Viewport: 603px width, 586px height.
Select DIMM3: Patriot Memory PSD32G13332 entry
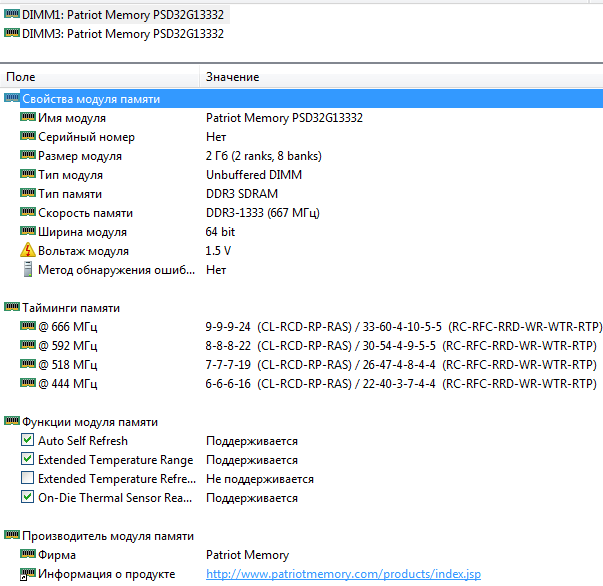pos(123,34)
